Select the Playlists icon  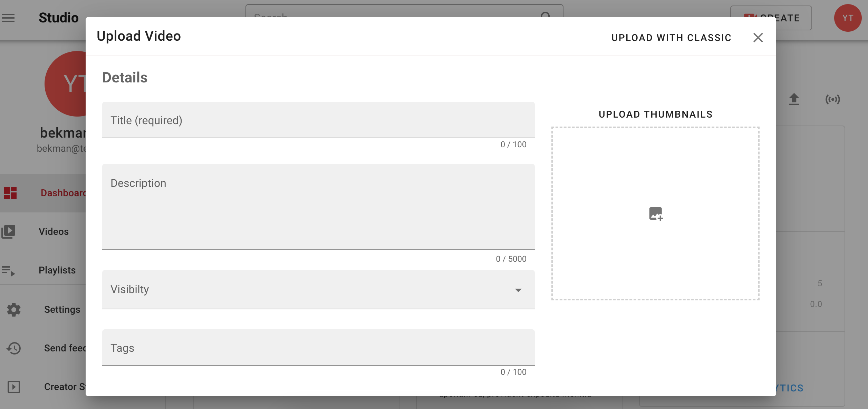9,271
